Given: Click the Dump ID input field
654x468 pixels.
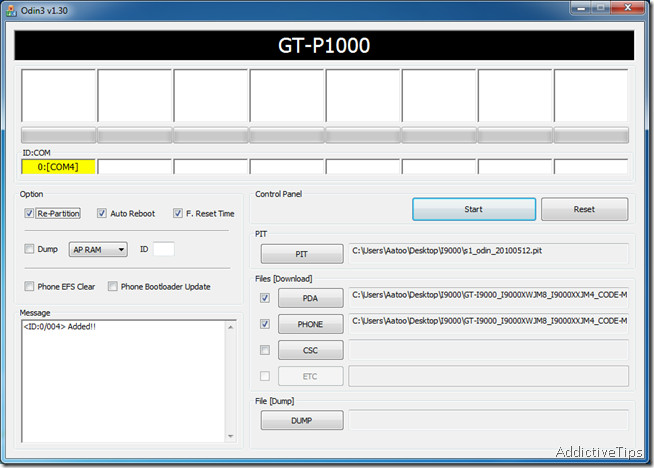Looking at the screenshot, I should (x=164, y=249).
